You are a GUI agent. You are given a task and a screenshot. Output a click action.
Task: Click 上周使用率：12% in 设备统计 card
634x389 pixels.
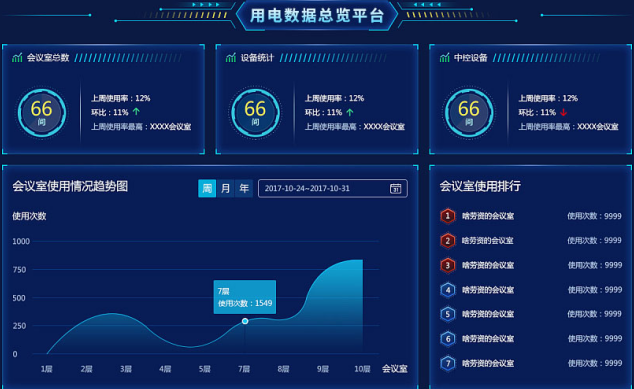pyautogui.click(x=334, y=98)
